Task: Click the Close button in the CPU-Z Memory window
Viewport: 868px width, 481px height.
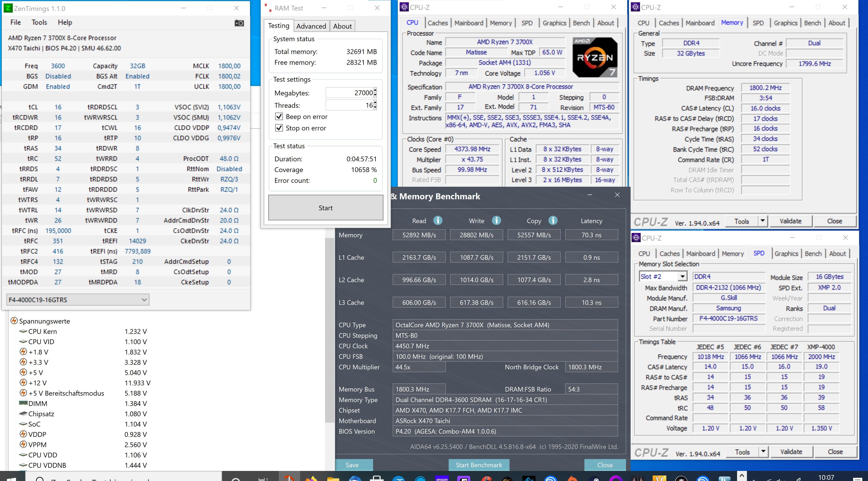Action: click(x=834, y=221)
